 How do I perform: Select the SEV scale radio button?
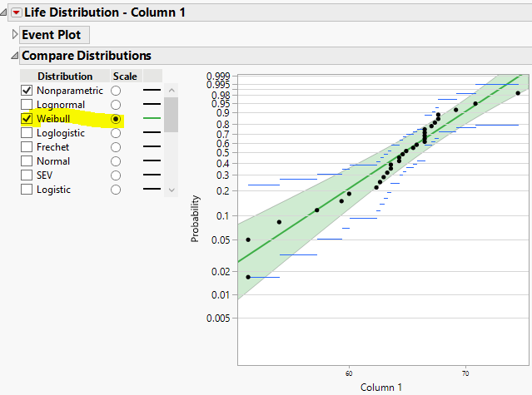tap(116, 175)
